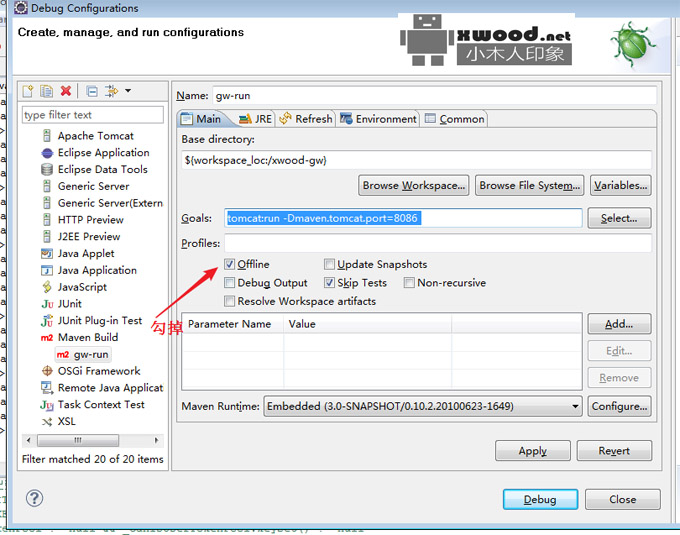Select the gw-run configuration
680x535 pixels.
(83, 354)
